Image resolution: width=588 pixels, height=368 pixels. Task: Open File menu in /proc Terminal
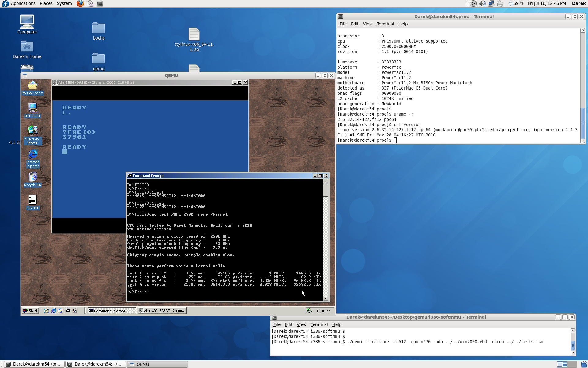tap(343, 24)
